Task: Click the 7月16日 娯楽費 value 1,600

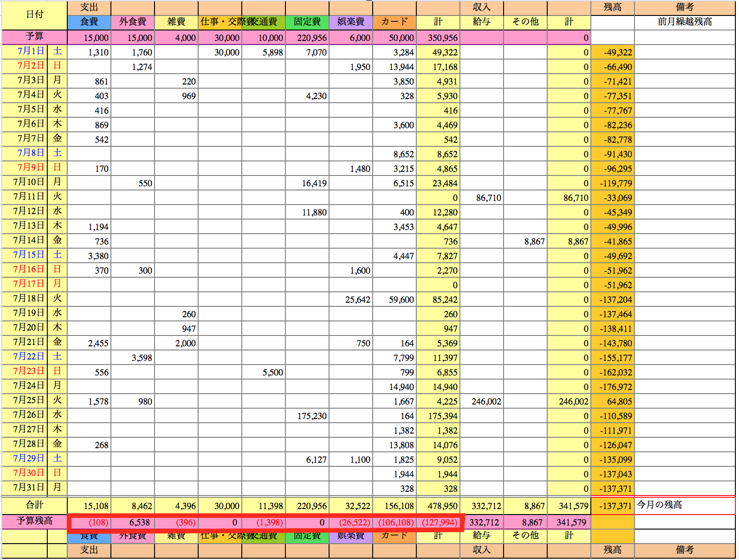Action: 351,270
